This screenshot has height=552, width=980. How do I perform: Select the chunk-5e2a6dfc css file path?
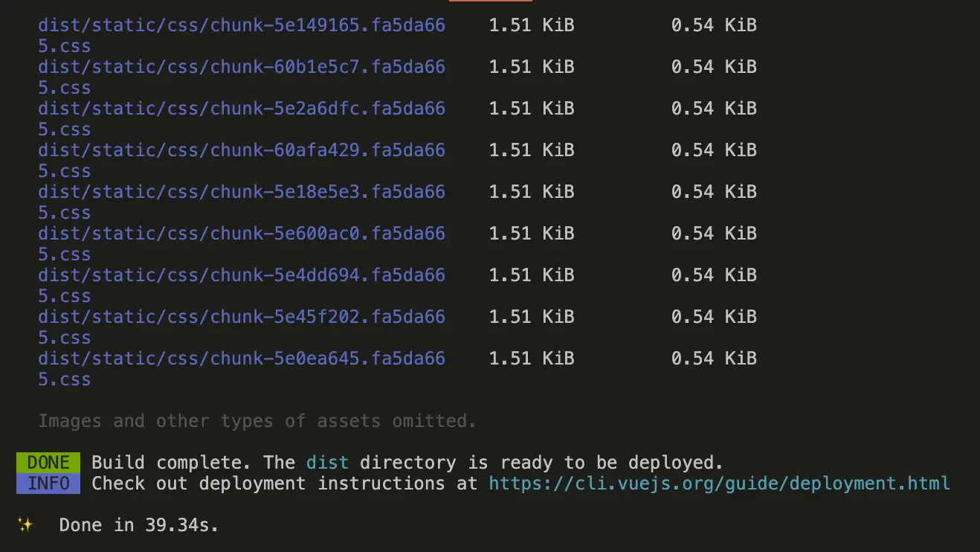coord(242,108)
